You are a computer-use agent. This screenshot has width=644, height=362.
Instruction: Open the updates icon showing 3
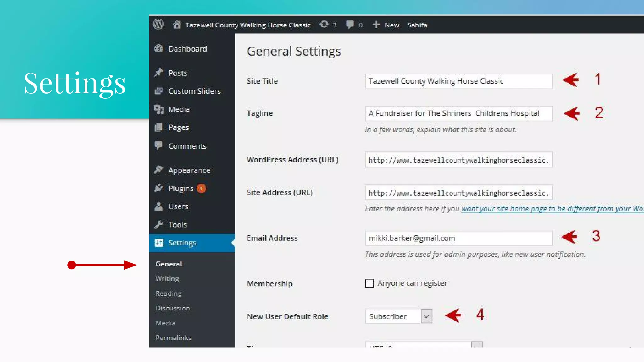coord(324,25)
